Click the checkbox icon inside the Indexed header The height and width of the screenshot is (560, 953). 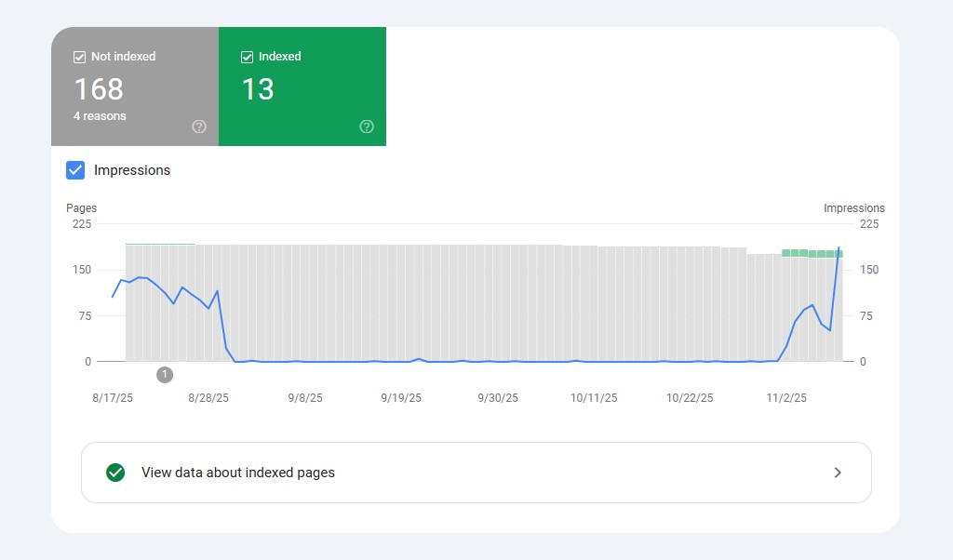coord(247,56)
